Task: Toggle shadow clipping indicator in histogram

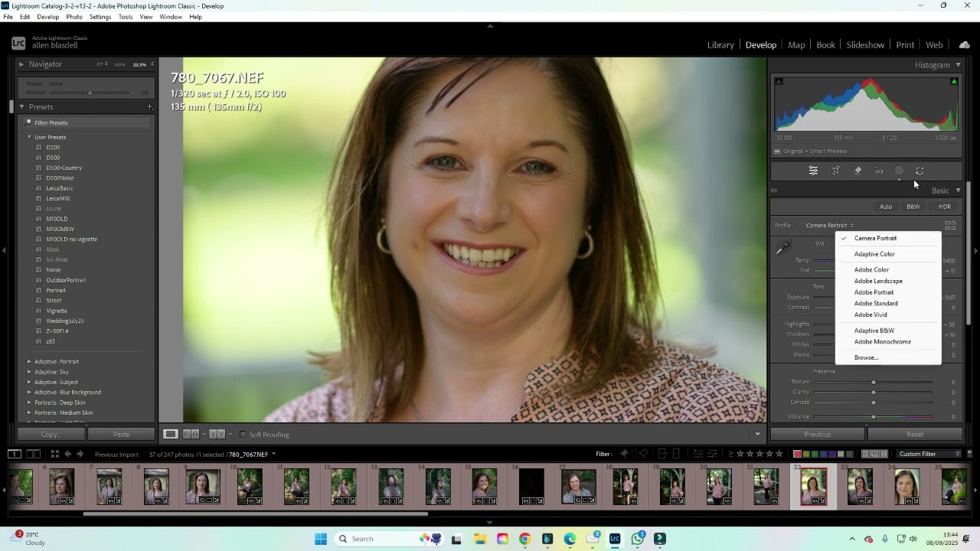Action: click(x=779, y=81)
